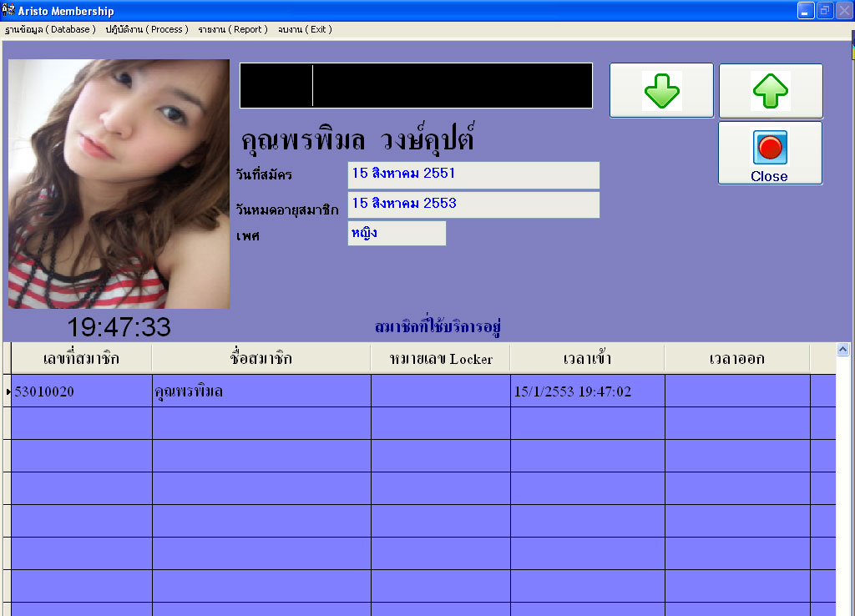Click the เวลาออก column header
This screenshot has height=616, width=855.
tap(736, 359)
